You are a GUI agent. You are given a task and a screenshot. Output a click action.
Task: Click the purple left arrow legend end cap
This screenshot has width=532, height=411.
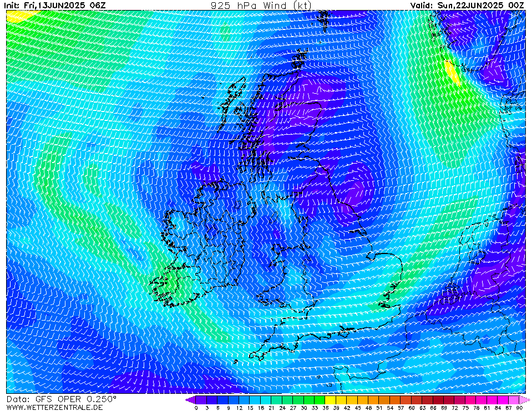(191, 400)
